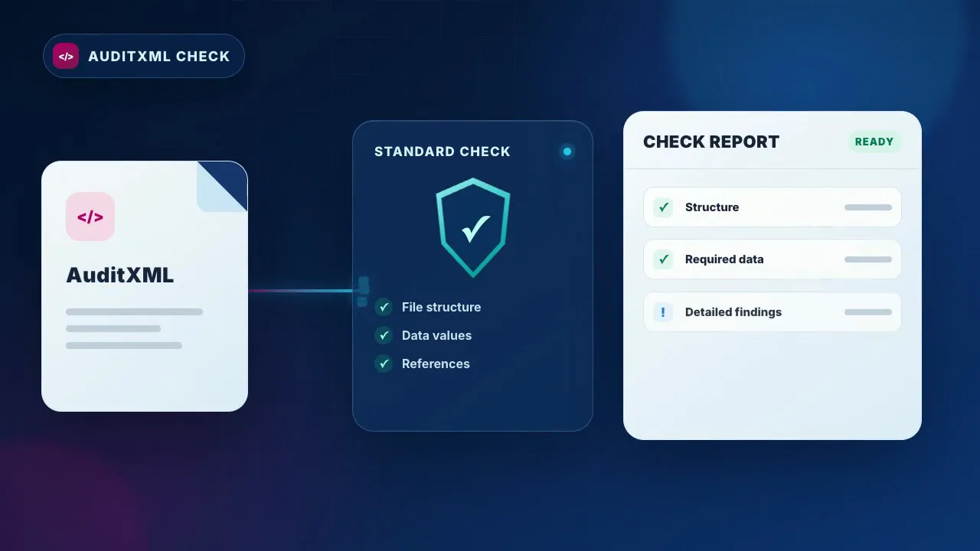Click the check icon beside Required data
Screen dimensions: 980x551
663,259
